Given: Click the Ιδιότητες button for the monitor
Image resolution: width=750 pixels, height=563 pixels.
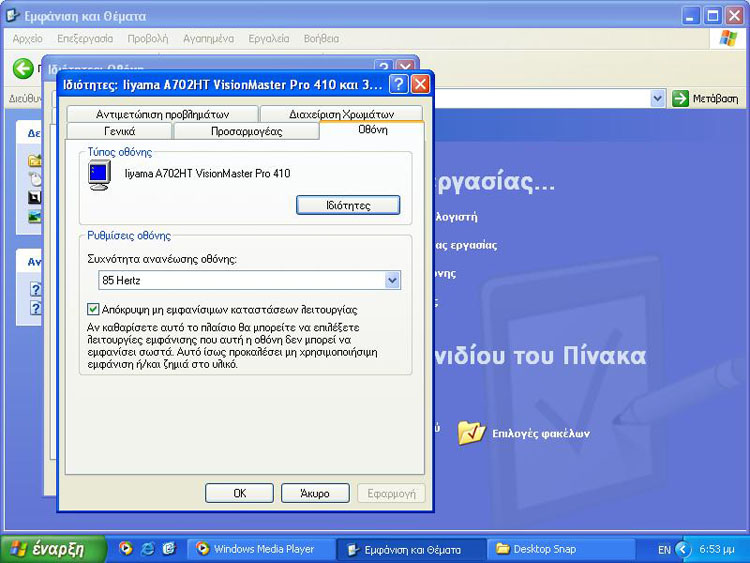Looking at the screenshot, I should click(x=348, y=205).
